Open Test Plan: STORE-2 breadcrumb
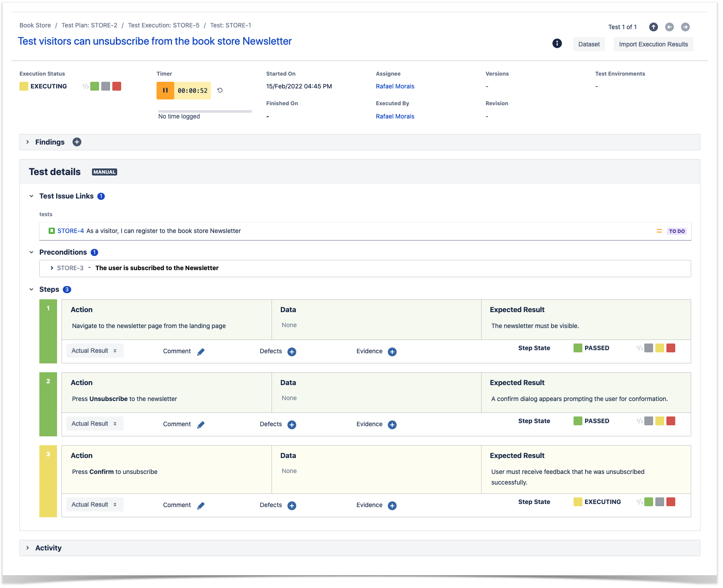This screenshot has width=723, height=588. [89, 25]
